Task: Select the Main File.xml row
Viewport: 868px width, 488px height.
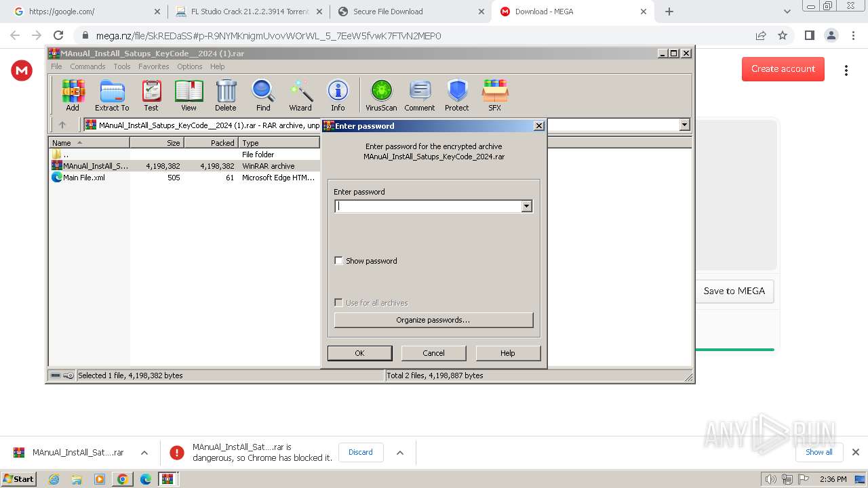Action: (x=184, y=178)
